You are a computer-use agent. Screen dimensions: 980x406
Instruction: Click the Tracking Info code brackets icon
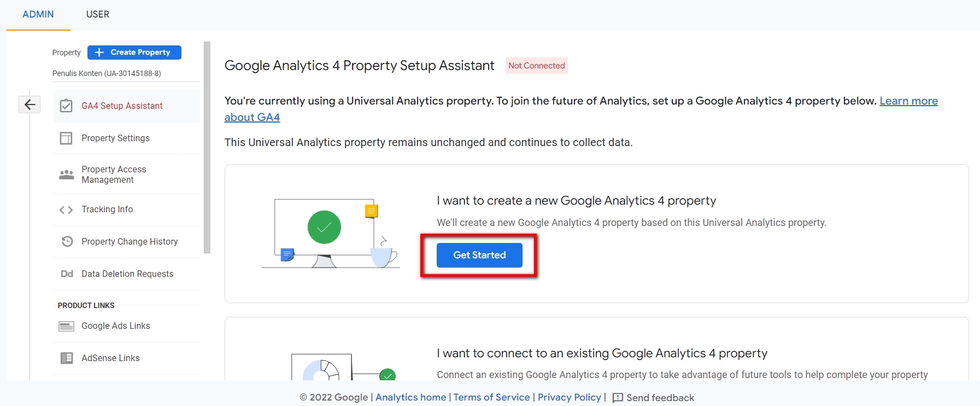coord(66,210)
